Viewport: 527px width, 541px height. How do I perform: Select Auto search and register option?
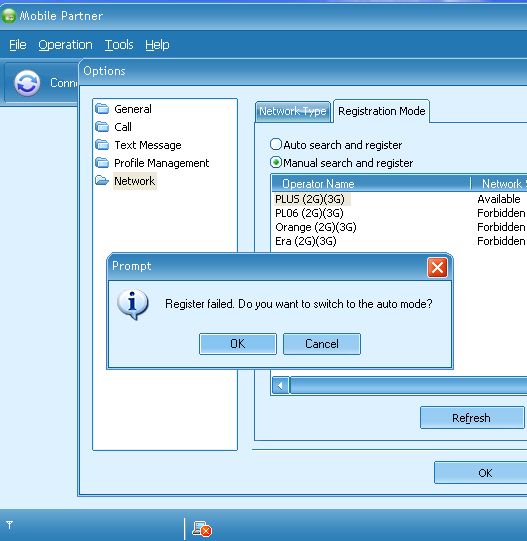coord(276,144)
